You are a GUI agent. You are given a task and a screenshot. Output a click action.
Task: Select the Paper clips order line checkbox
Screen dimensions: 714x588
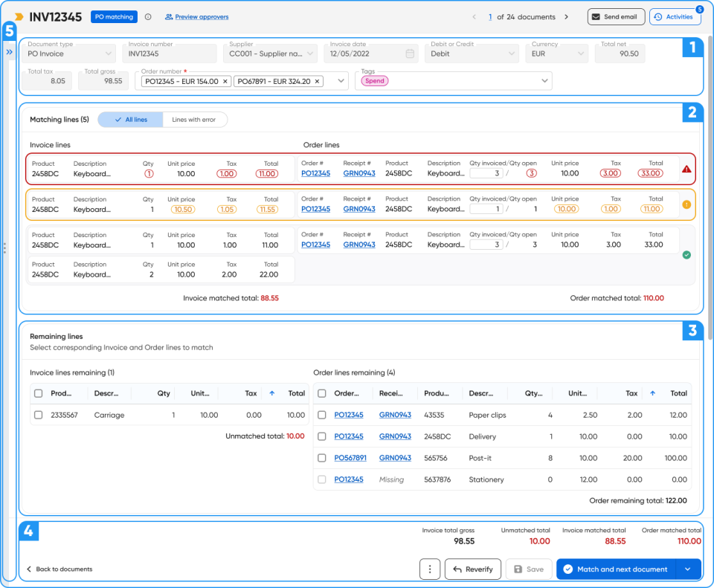[322, 415]
